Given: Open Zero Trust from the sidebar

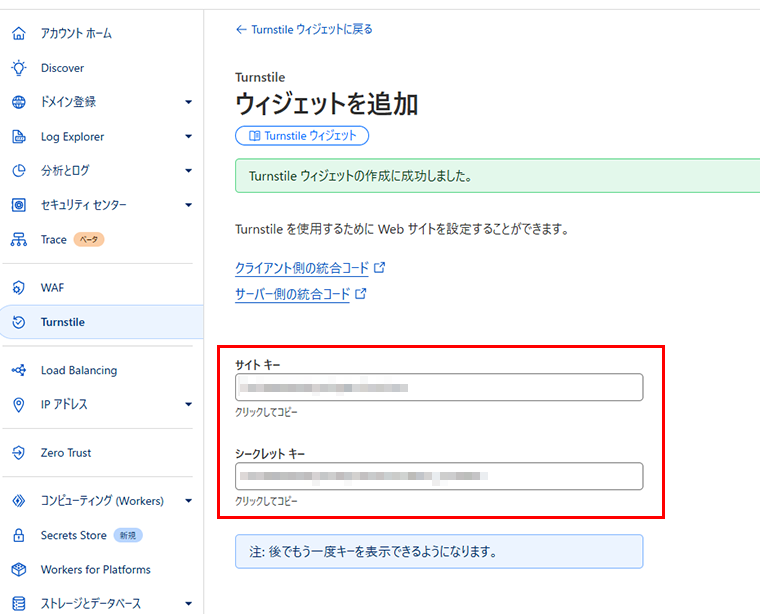Looking at the screenshot, I should [66, 453].
